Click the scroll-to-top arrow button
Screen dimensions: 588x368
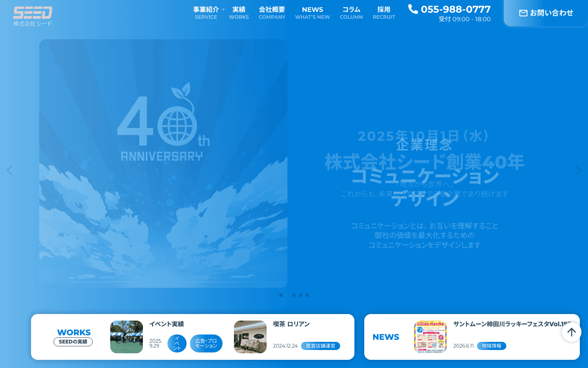point(571,332)
